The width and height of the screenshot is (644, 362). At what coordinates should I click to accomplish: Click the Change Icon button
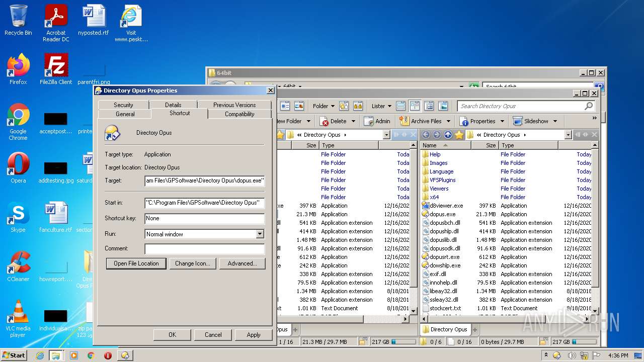pos(193,263)
